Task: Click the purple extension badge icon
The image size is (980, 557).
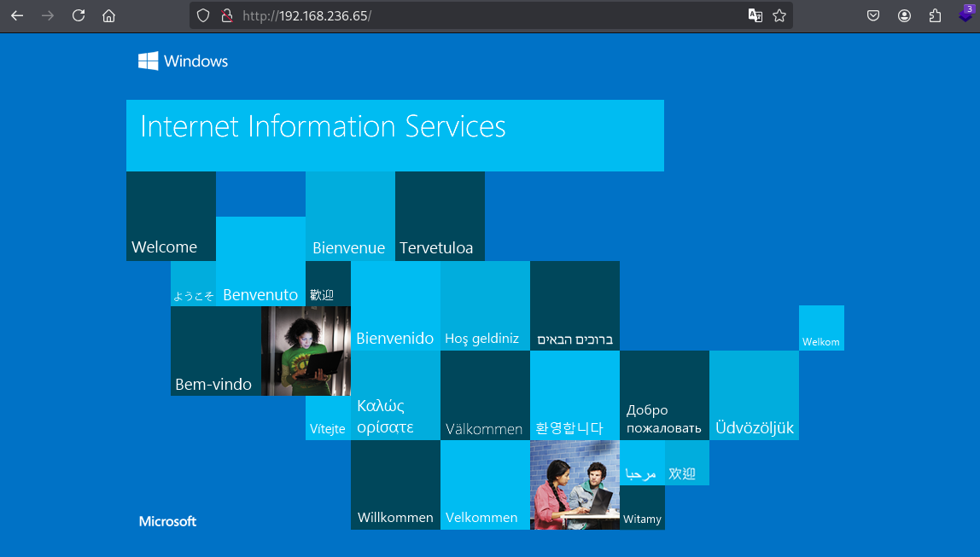Action: [x=965, y=14]
